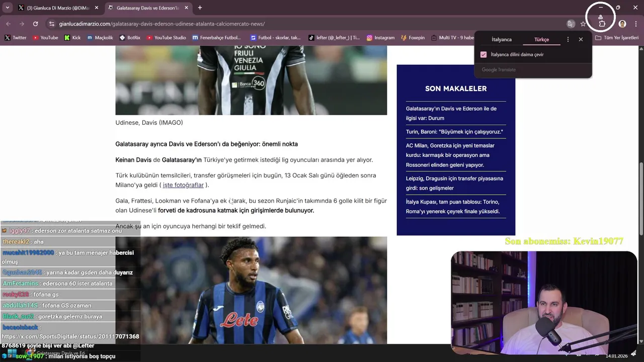Bookmark this page with the star icon
The image size is (644, 362).
583,24
